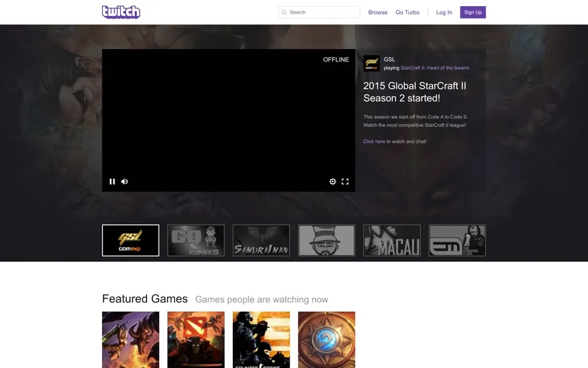Image resolution: width=588 pixels, height=368 pixels.
Task: Pause the featured stream player
Action: (112, 182)
